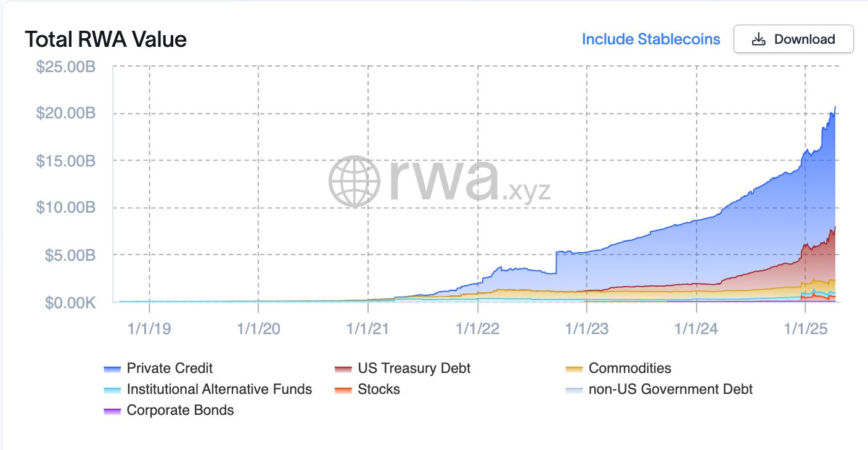Click the blue Private Credit color swatch
Viewport: 868px width, 450px height.
tap(112, 369)
